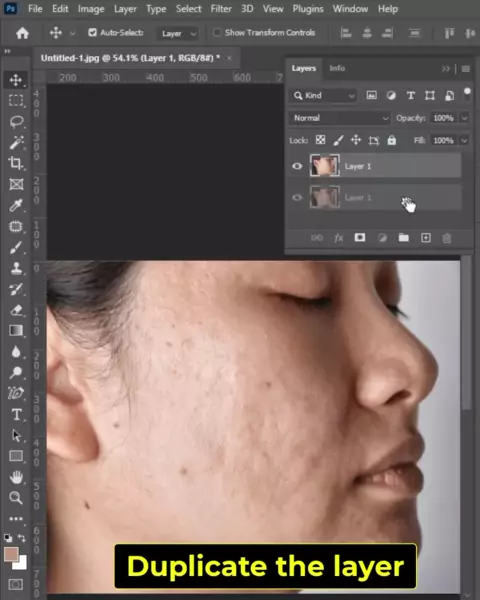Open the Image menu
Viewport: 480px width, 600px height.
coord(91,8)
